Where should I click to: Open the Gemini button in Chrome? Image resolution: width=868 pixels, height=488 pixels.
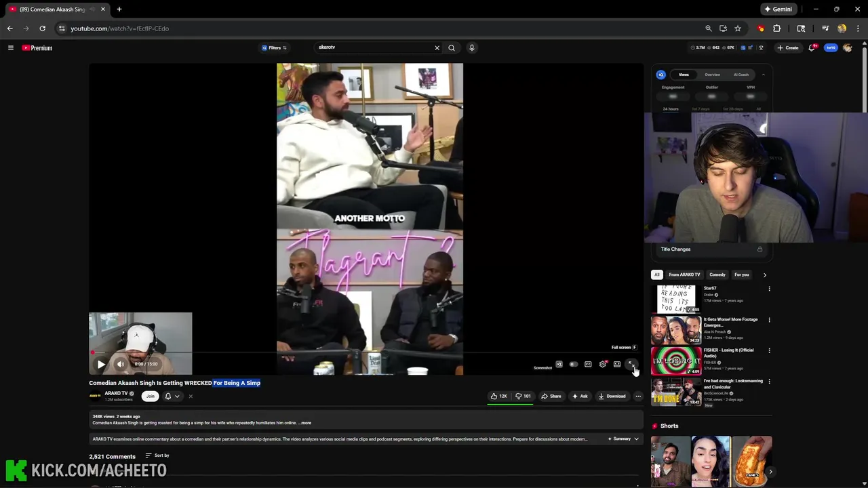[x=778, y=9]
